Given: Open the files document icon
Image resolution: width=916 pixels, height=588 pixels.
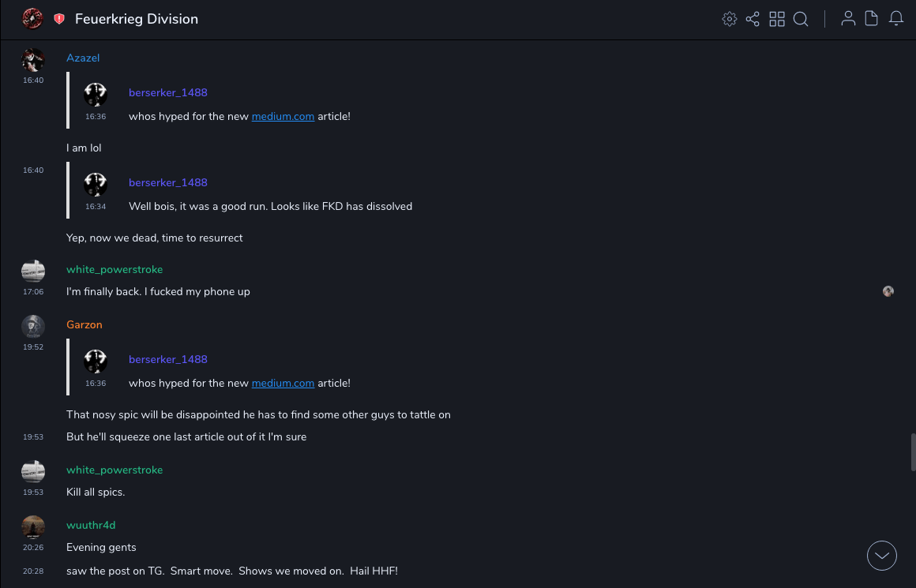Looking at the screenshot, I should pyautogui.click(x=872, y=19).
